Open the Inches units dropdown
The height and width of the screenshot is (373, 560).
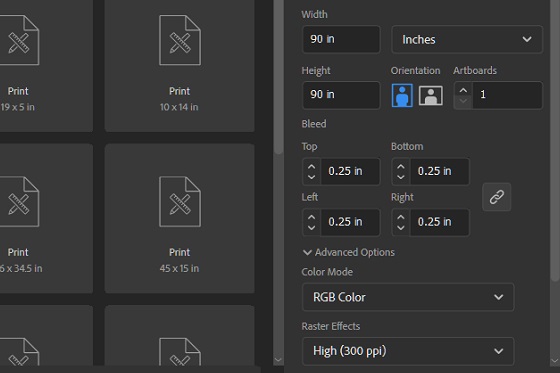467,39
